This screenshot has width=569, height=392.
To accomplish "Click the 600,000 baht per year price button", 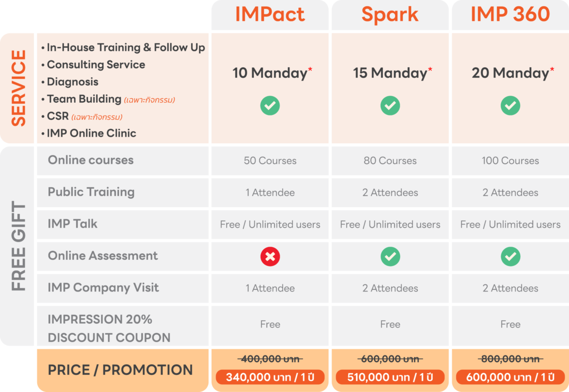I will [x=510, y=378].
